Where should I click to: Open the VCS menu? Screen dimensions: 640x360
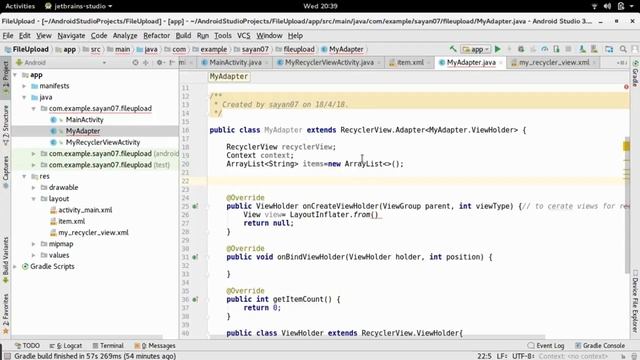[x=244, y=36]
